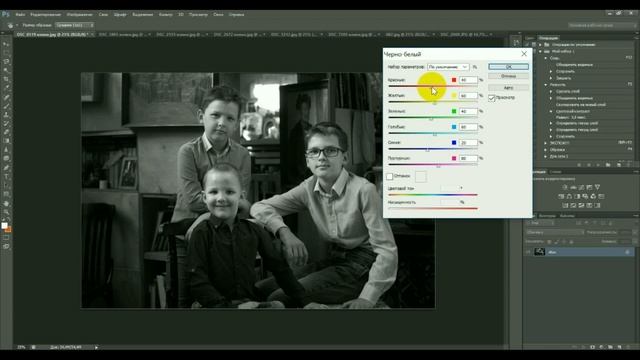This screenshot has height=360, width=640.
Task: Click the lock icon on Фон layer
Action: coord(627,252)
